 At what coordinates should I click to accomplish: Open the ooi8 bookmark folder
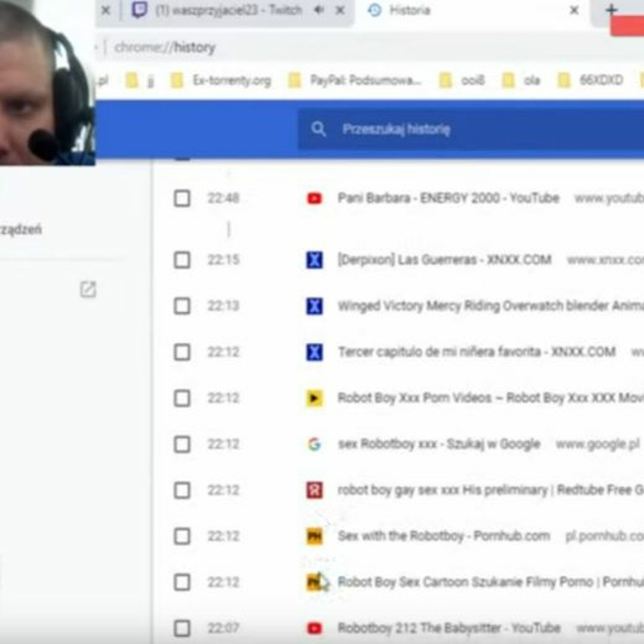point(463,80)
